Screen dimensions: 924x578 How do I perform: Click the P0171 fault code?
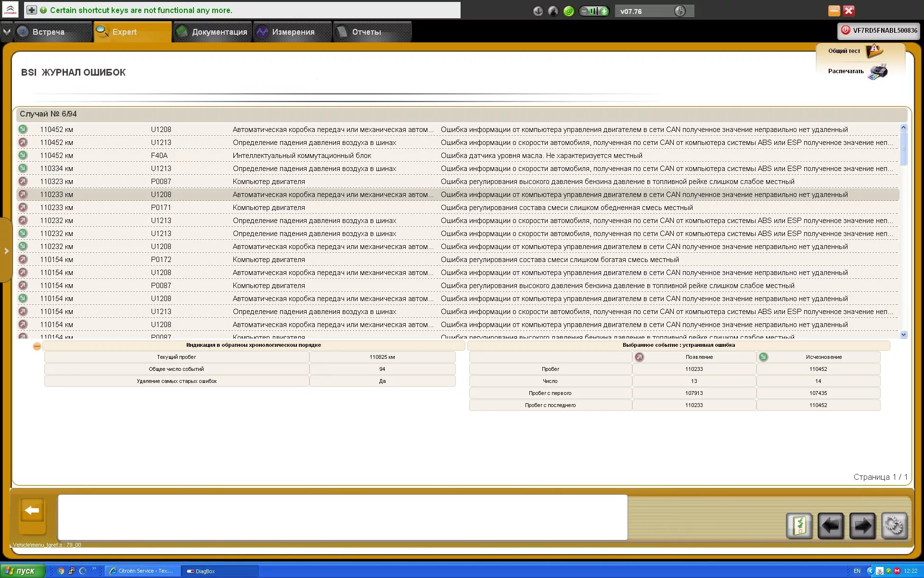pos(161,207)
